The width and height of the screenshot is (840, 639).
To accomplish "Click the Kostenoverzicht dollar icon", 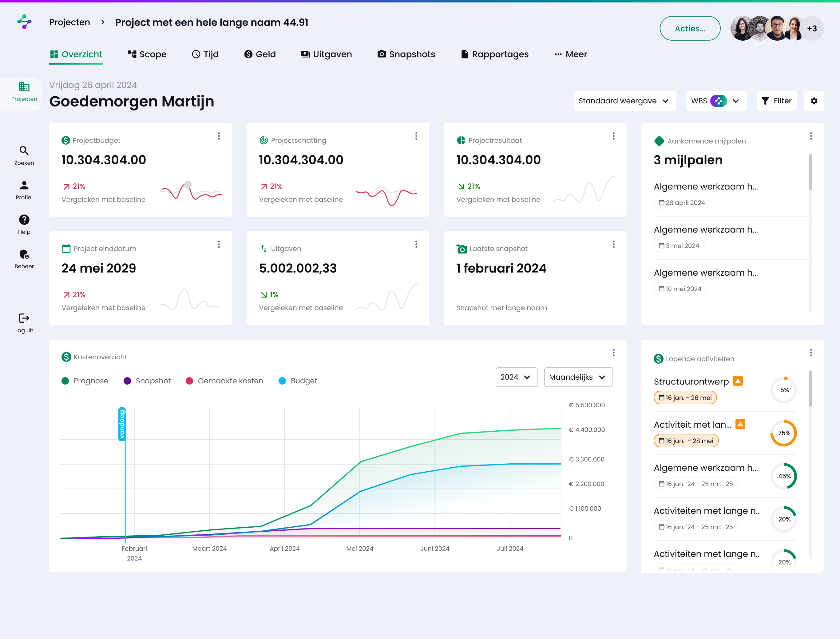I will pos(66,357).
